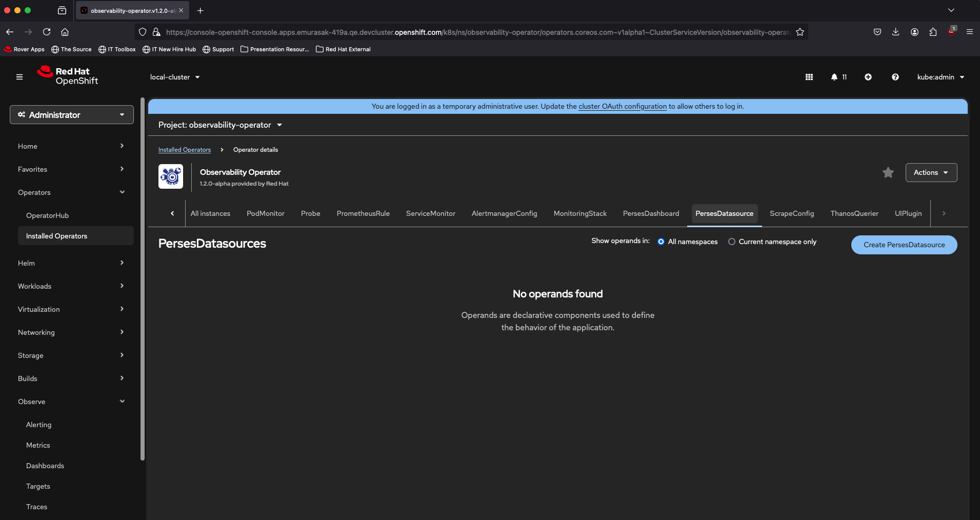Viewport: 980px width, 520px height.
Task: Click the Red Hat OpenShift logo
Action: point(67,76)
